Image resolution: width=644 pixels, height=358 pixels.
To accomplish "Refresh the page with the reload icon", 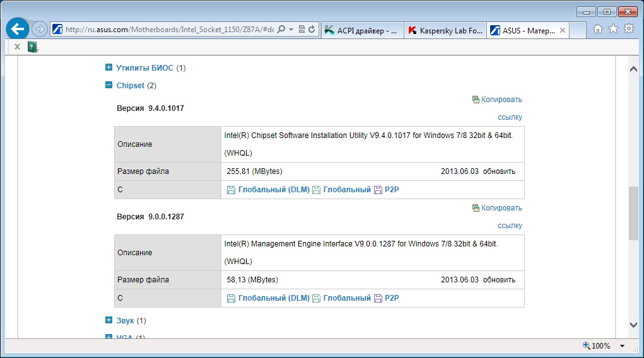I will [312, 29].
